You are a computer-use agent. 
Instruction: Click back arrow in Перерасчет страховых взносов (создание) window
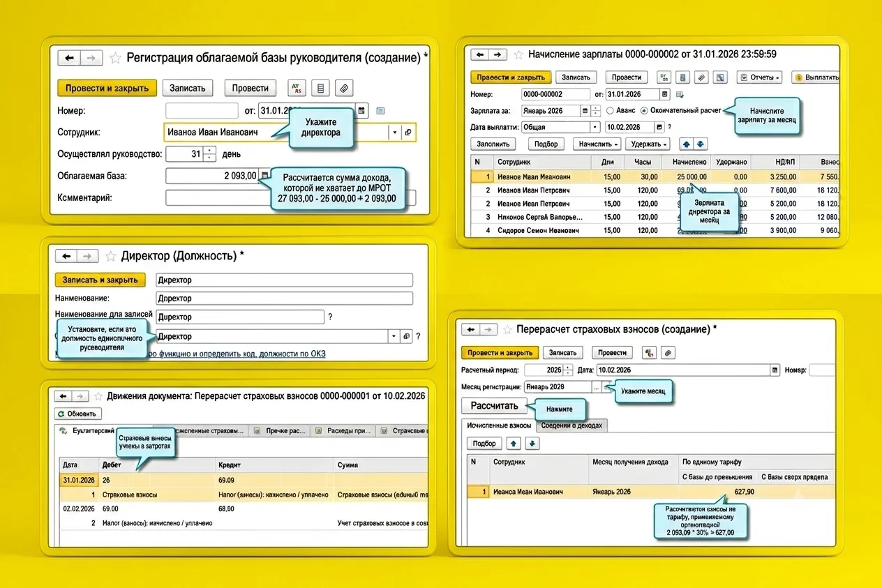coord(471,329)
